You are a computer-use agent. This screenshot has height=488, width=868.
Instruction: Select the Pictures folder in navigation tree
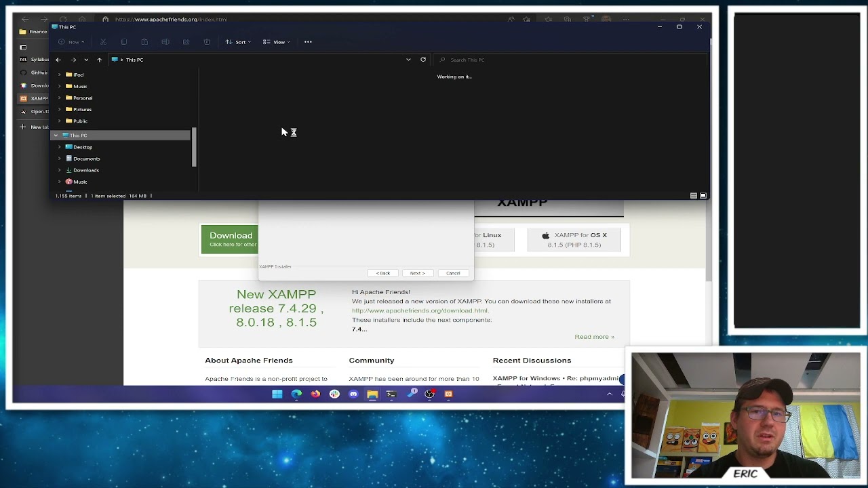(x=79, y=109)
